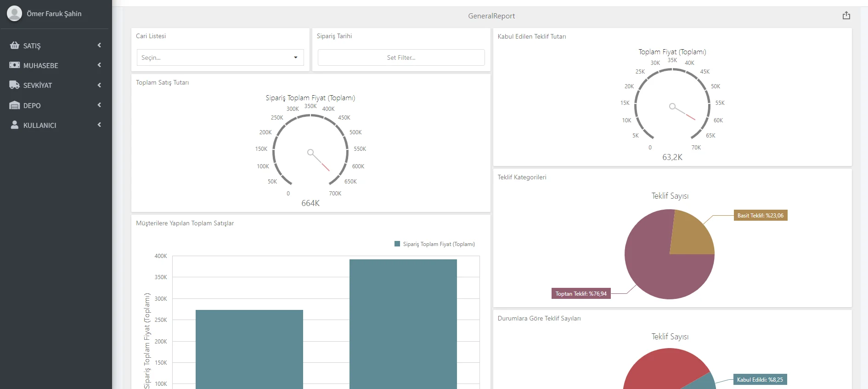The height and width of the screenshot is (389, 868).
Task: Open the KULLANICI menu item
Action: pyautogui.click(x=55, y=125)
